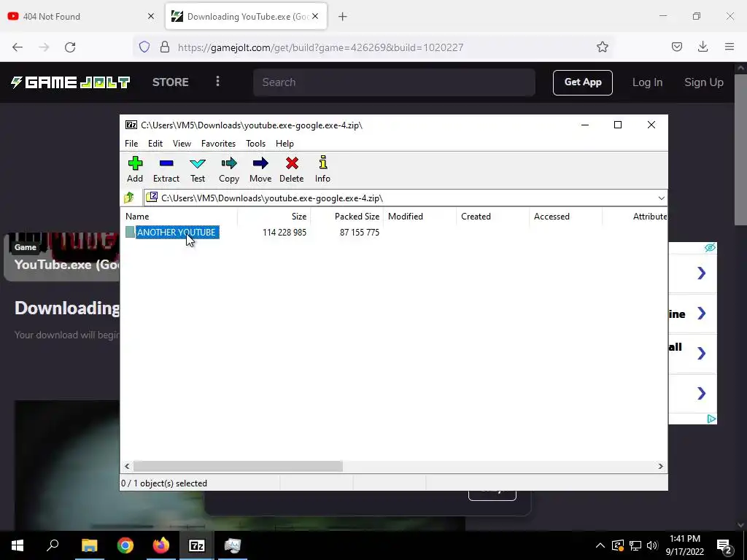Sort by the Created column header
747x560 pixels.
click(492, 216)
